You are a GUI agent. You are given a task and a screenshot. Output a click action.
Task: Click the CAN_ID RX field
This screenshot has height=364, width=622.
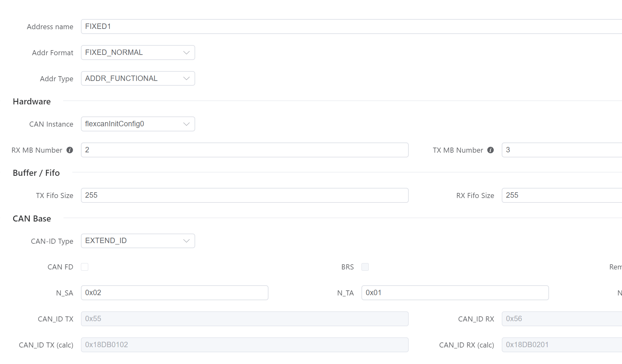point(562,319)
